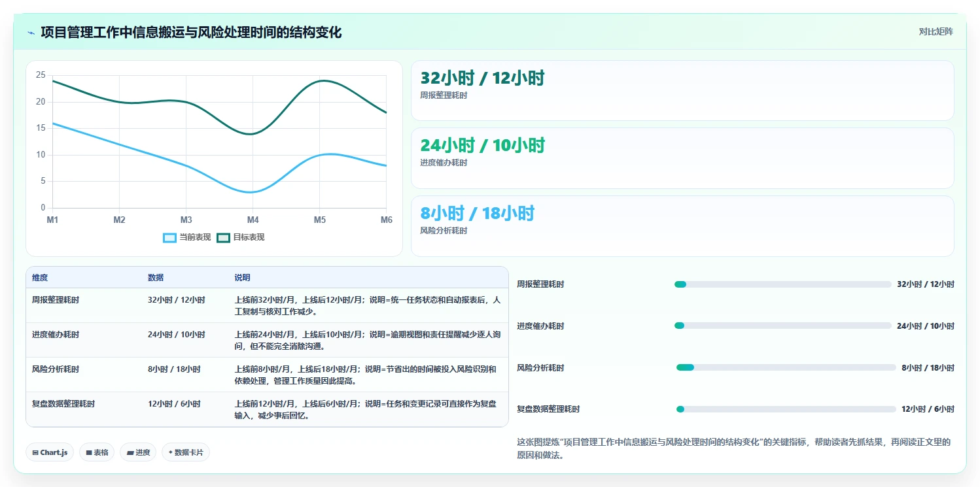Click the 复盘数据整理耗时 progress bar
Screen dimensions: 980x487
click(786, 409)
